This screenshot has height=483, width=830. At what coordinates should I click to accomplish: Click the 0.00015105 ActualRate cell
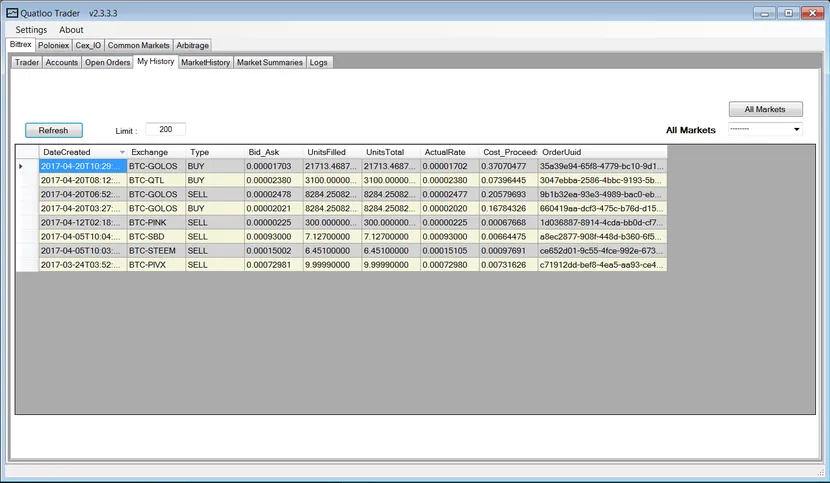[x=450, y=251]
